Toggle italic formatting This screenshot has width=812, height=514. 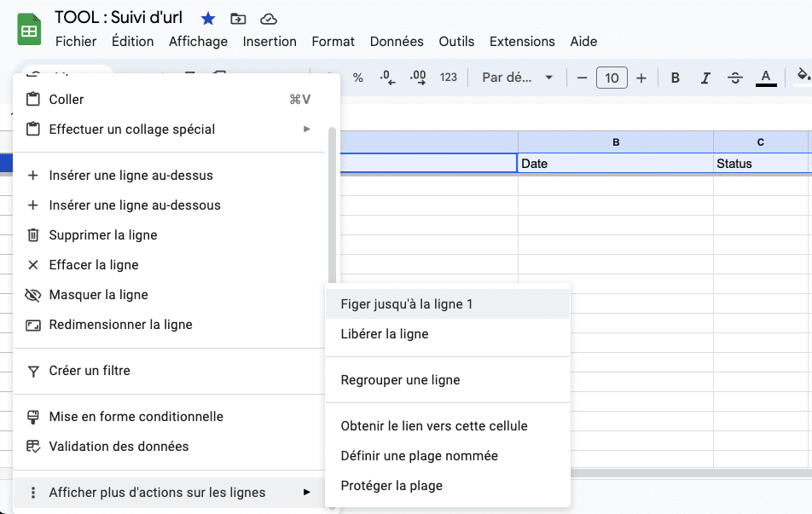point(705,78)
